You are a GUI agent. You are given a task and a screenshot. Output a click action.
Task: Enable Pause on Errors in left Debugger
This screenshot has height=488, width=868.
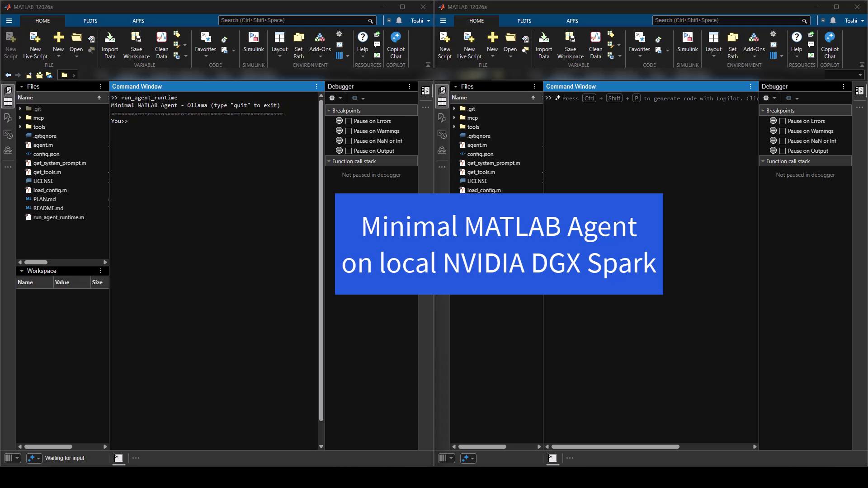click(x=349, y=121)
